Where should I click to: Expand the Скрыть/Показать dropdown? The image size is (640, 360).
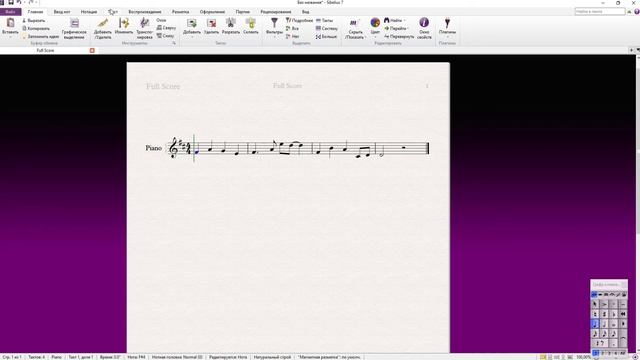[x=366, y=37]
